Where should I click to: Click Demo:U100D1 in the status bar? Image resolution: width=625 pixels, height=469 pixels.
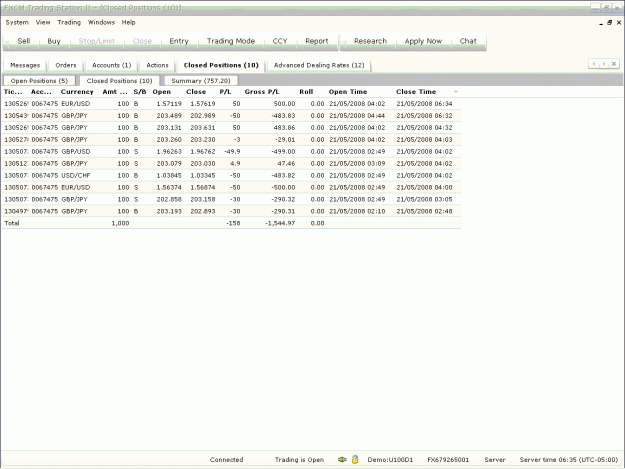390,459
